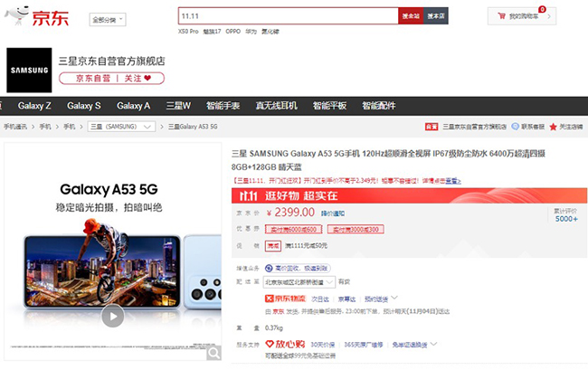Click the 关注店铺 star icon
The height and width of the screenshot is (370, 588).
point(553,127)
